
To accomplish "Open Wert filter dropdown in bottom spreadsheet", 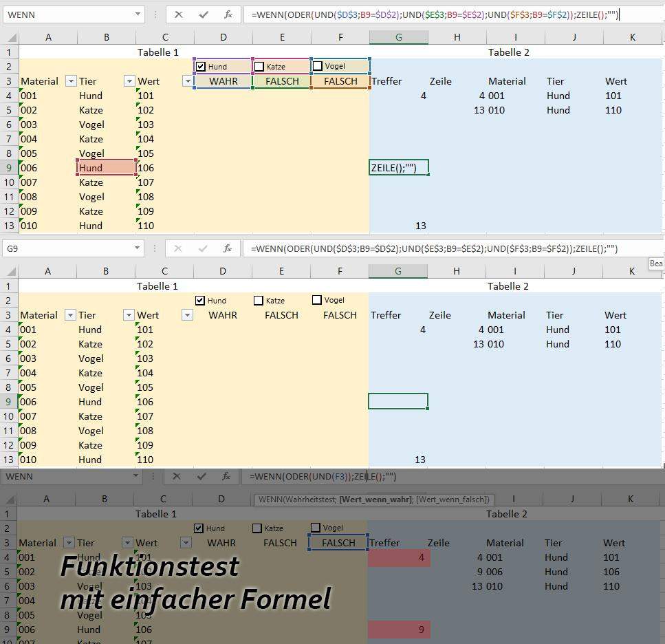I will click(x=185, y=543).
